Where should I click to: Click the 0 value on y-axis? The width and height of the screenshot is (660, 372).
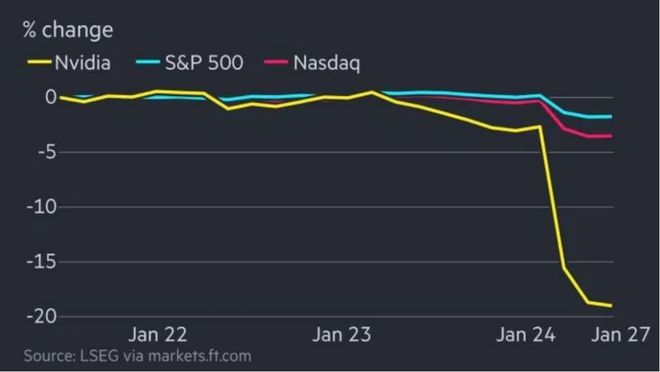tap(51, 97)
